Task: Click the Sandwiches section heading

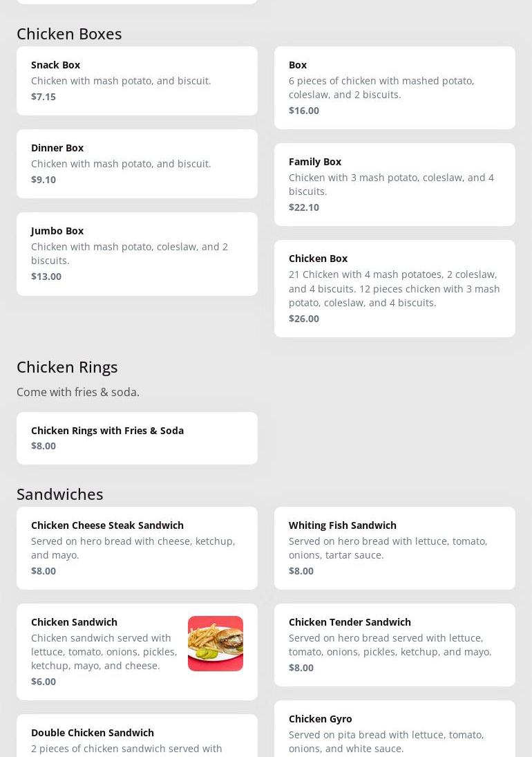Action: tap(60, 494)
